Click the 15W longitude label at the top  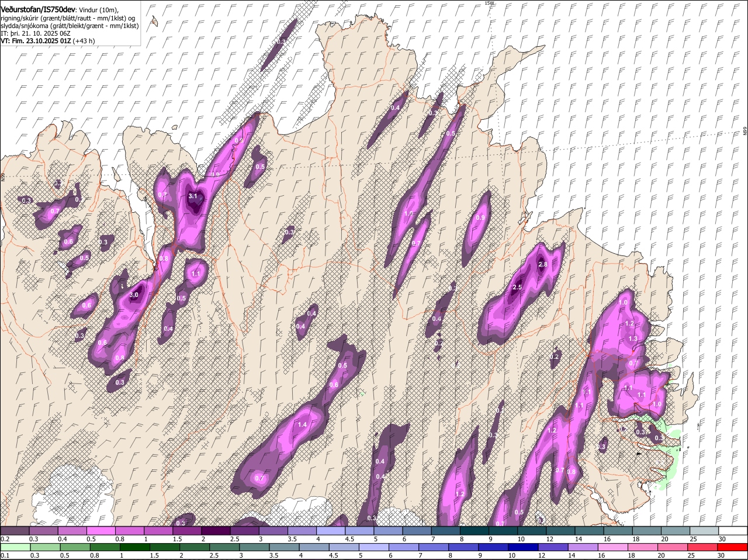point(489,3)
